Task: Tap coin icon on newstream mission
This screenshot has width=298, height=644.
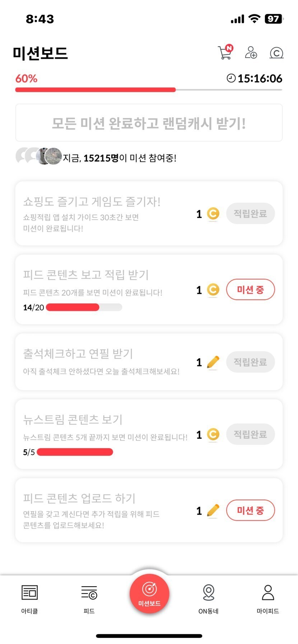Action: click(213, 435)
